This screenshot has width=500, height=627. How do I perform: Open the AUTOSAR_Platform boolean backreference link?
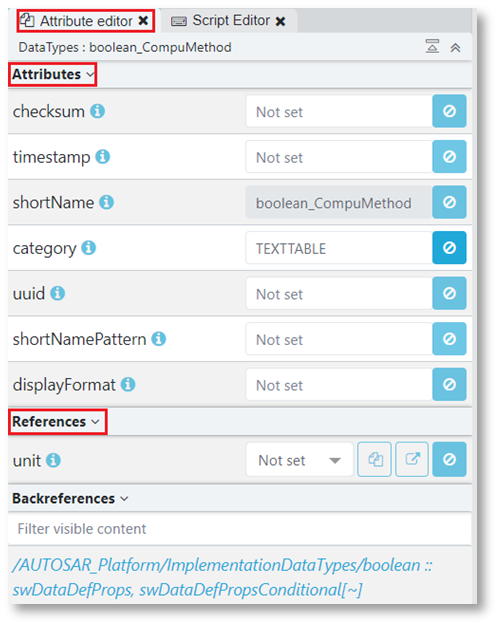coord(222,577)
